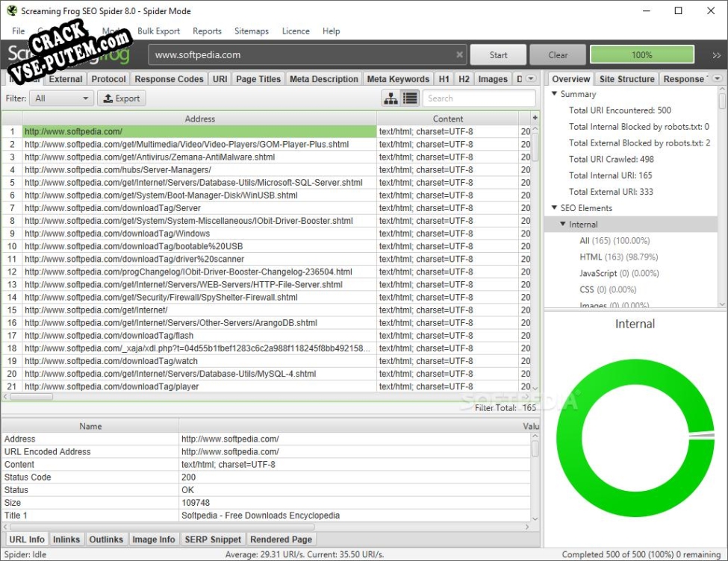728x561 pixels.
Task: Open the Response Codes tab
Action: point(169,79)
